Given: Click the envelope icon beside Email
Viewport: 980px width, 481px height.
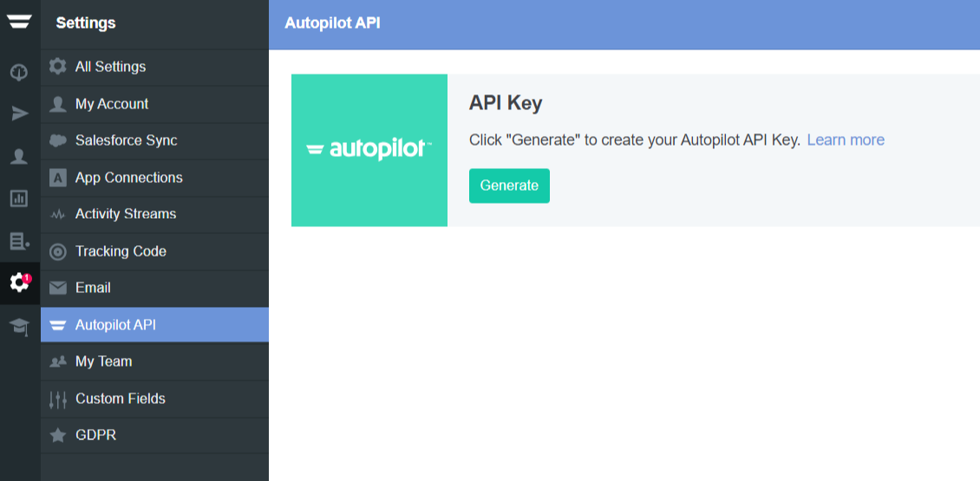Looking at the screenshot, I should tap(57, 288).
